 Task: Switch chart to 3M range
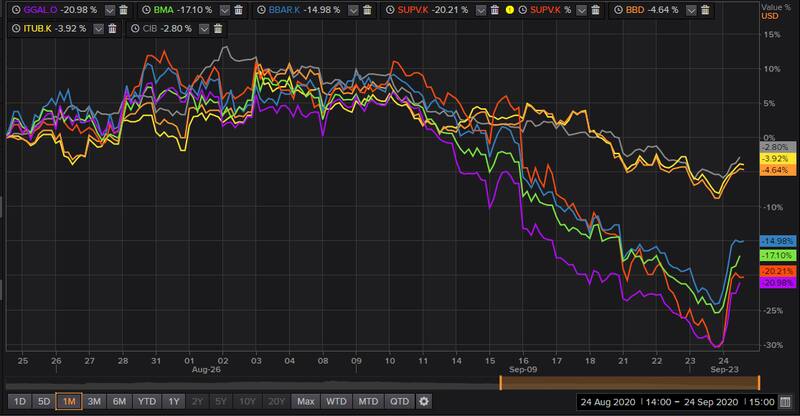coord(94,402)
